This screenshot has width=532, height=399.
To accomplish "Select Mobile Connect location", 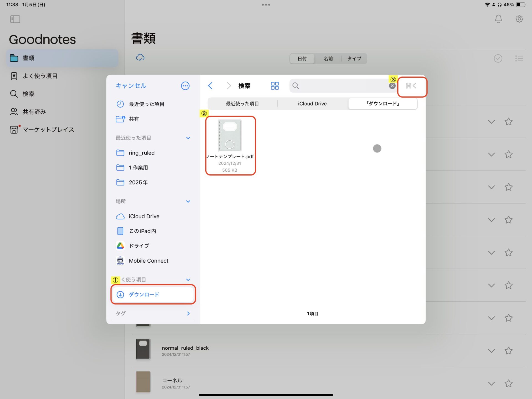I will tap(153, 261).
